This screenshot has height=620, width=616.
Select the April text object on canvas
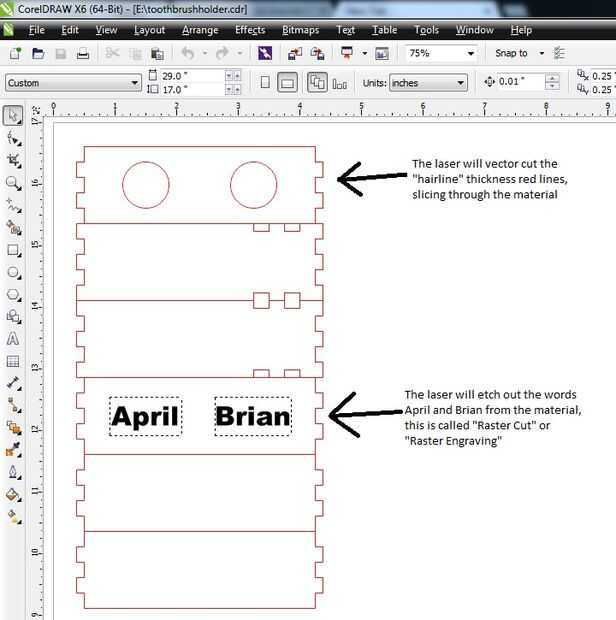145,416
